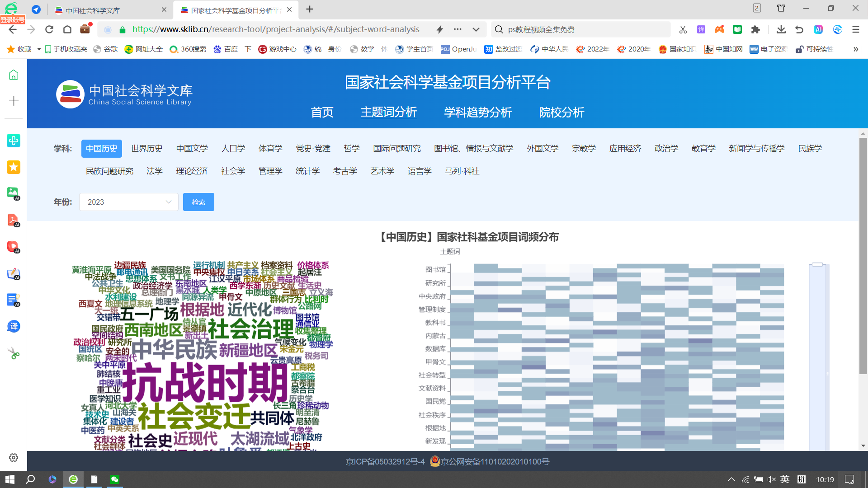Click the chart zoom slider handle at top
Viewport: 868px width, 488px height.
click(817, 265)
